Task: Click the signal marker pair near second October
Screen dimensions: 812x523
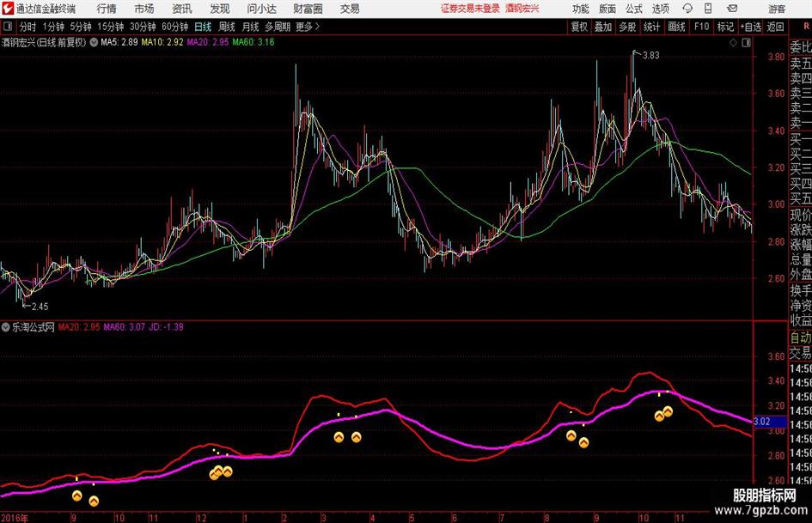Action: (663, 414)
